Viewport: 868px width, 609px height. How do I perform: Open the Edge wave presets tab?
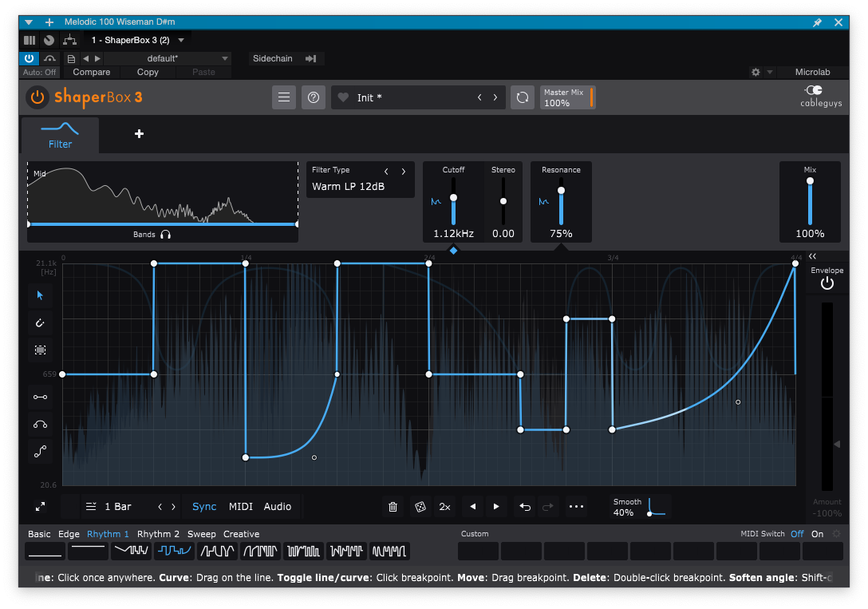click(x=69, y=534)
